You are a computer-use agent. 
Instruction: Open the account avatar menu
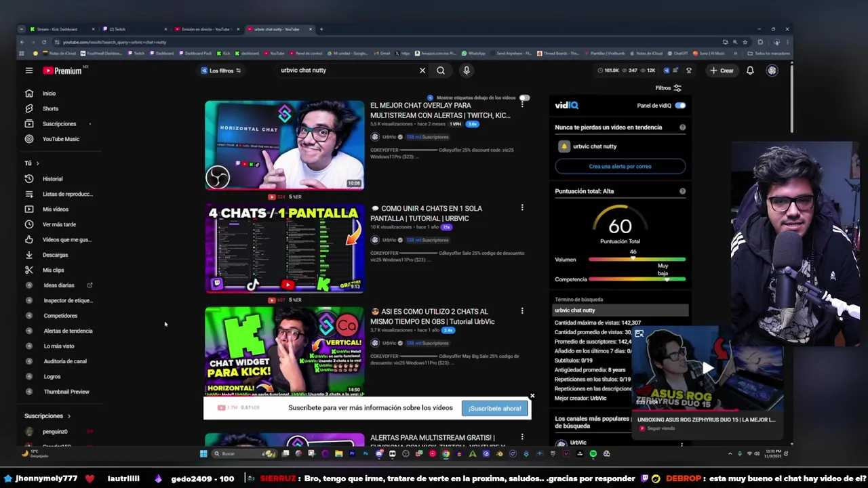(772, 70)
